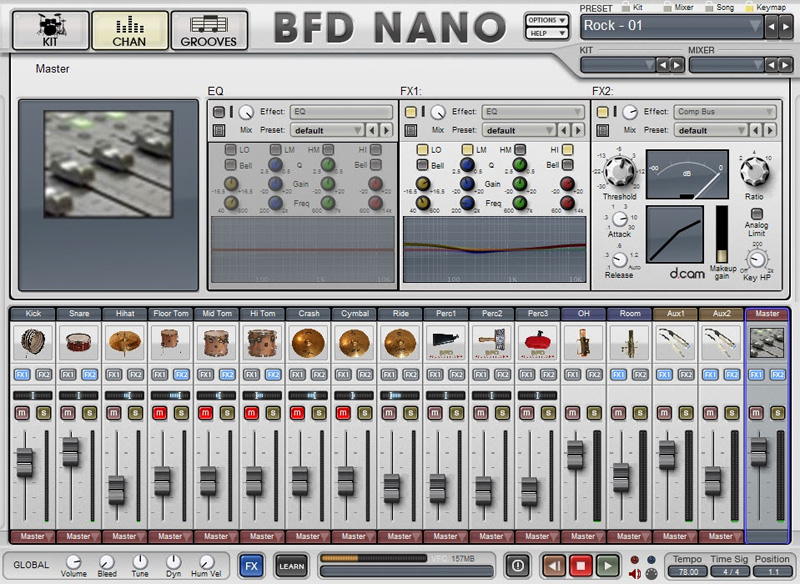The image size is (800, 584).
Task: Enable Analog Limit on the compressor
Action: [757, 214]
